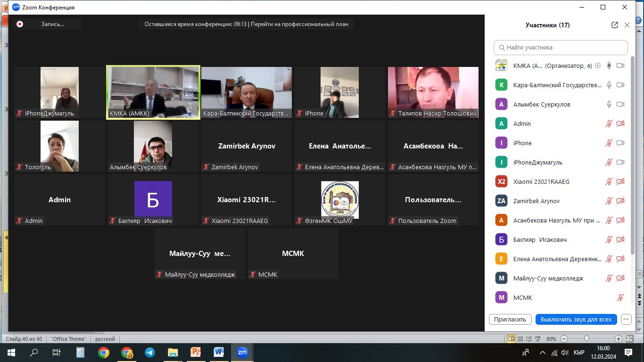Click the microphone icon for Алымбек Суеркулов
Image resolution: width=644 pixels, height=362 pixels.
[x=609, y=104]
